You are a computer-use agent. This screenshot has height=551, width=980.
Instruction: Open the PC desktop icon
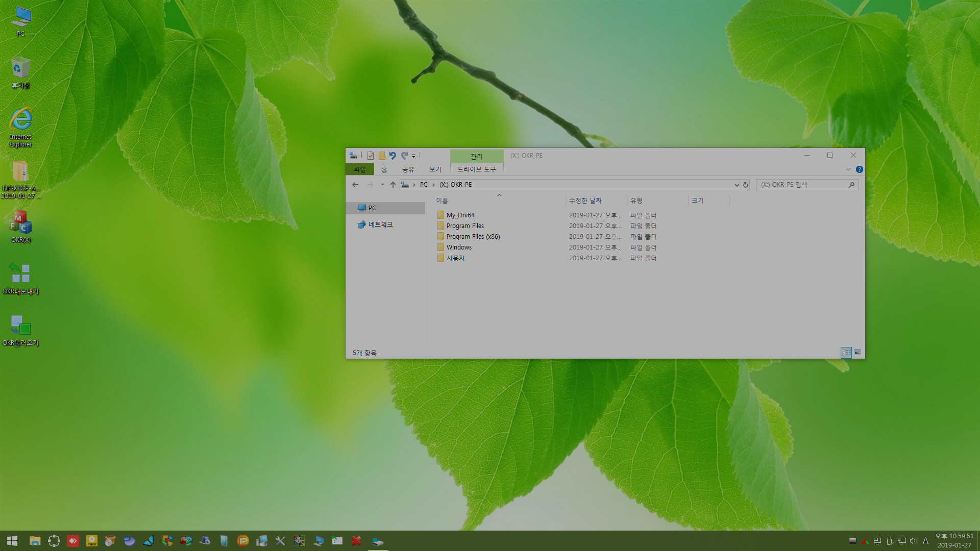tap(20, 21)
